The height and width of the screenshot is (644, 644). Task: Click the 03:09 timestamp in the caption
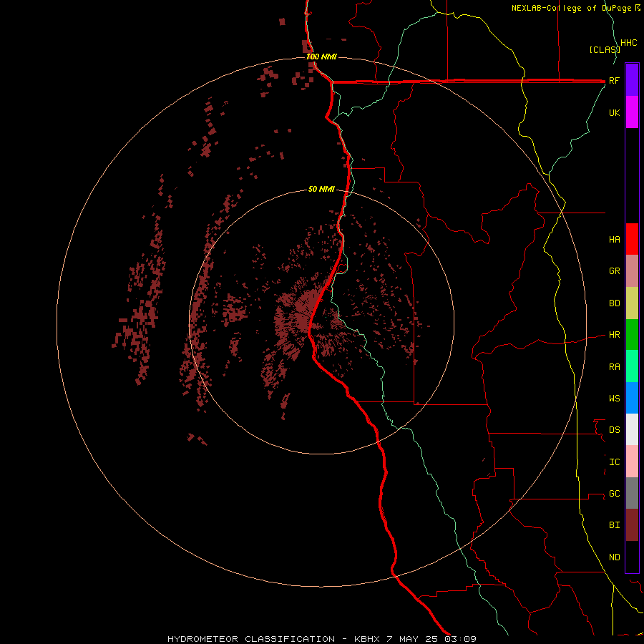click(460, 639)
